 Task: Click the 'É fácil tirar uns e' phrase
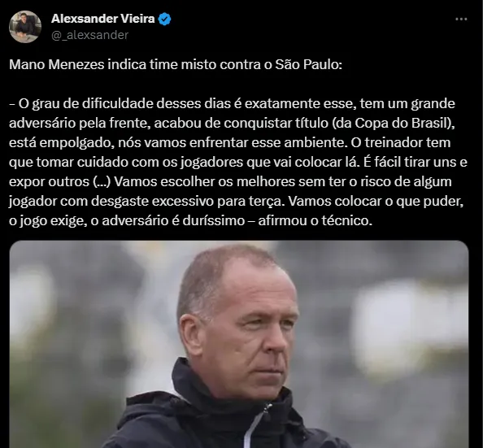tap(416, 163)
